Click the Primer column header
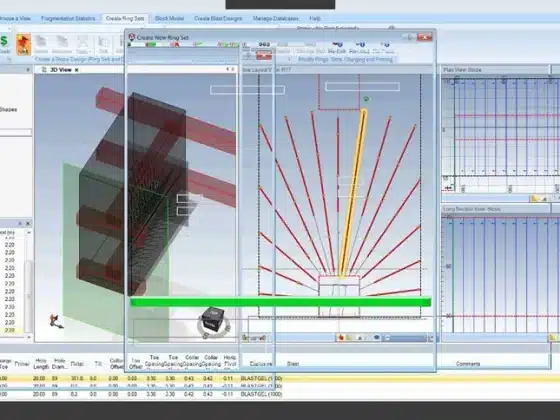The width and height of the screenshot is (560, 420). tap(22, 364)
